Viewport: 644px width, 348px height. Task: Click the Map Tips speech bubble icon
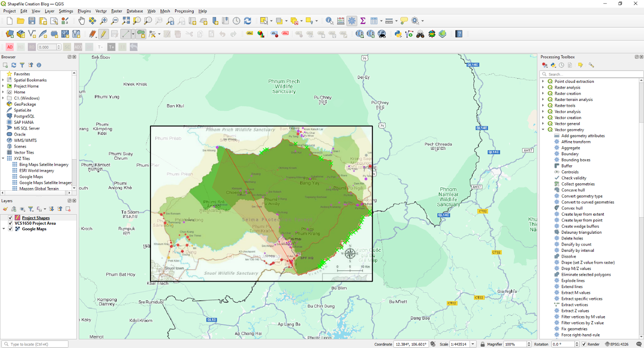pos(404,21)
